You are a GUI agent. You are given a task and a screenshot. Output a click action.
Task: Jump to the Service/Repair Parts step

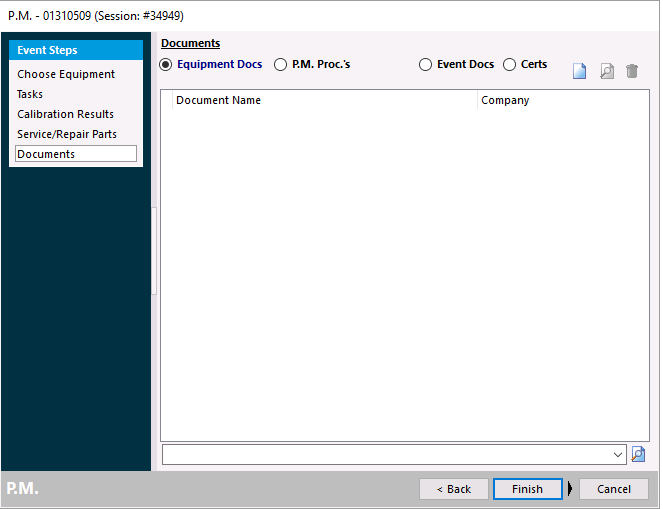67,134
